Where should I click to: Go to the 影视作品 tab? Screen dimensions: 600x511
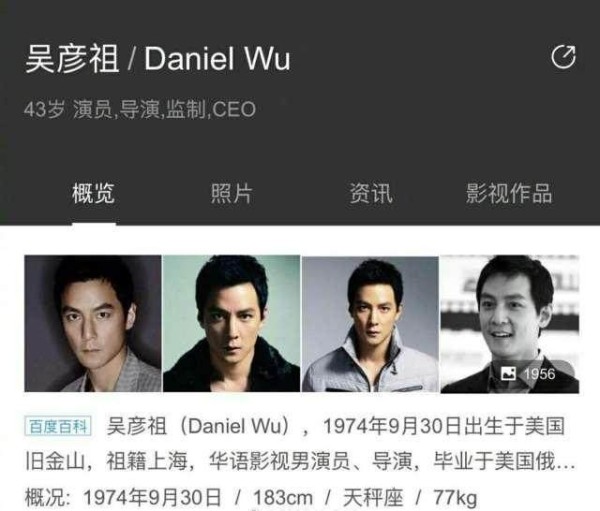click(x=509, y=193)
